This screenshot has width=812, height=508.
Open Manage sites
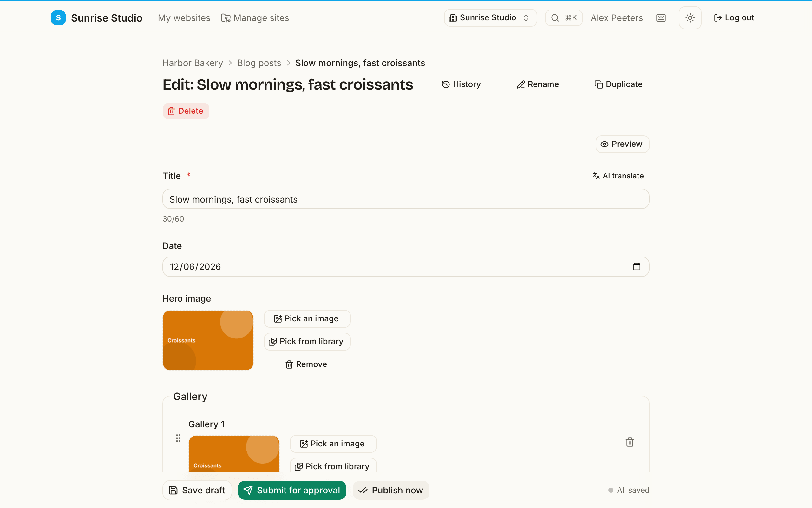pyautogui.click(x=255, y=18)
